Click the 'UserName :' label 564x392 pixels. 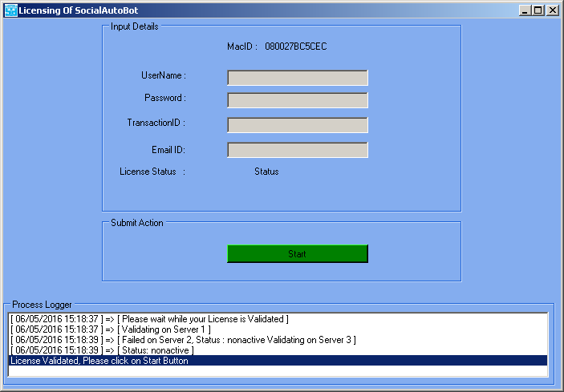pos(164,75)
